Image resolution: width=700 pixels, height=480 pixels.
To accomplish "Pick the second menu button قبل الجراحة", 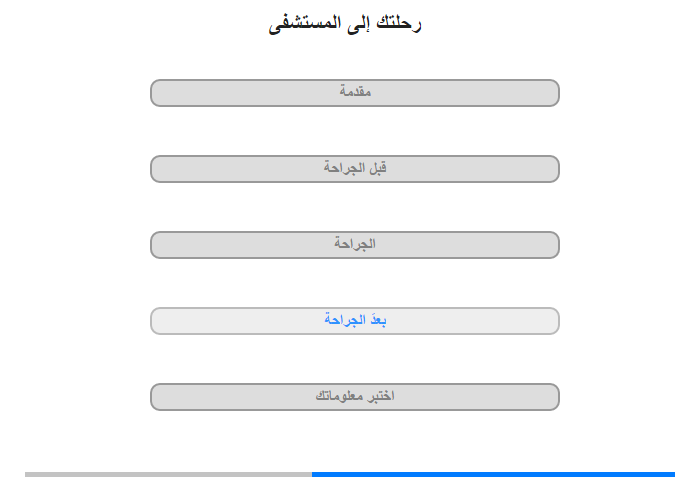I will 354,169.
